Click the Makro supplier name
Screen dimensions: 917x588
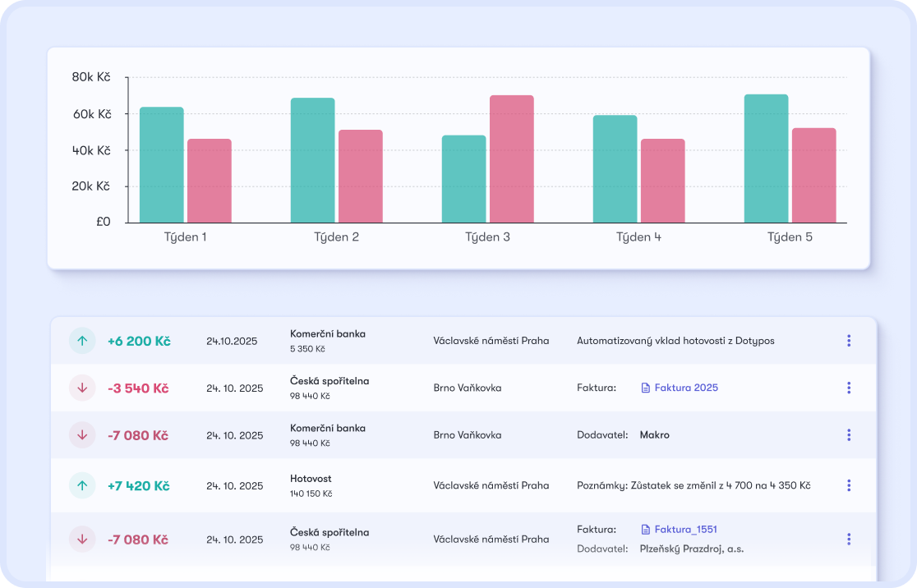(x=654, y=435)
